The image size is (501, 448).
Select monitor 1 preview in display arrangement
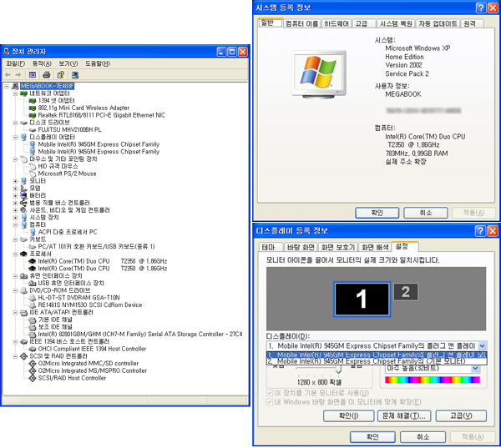[362, 299]
